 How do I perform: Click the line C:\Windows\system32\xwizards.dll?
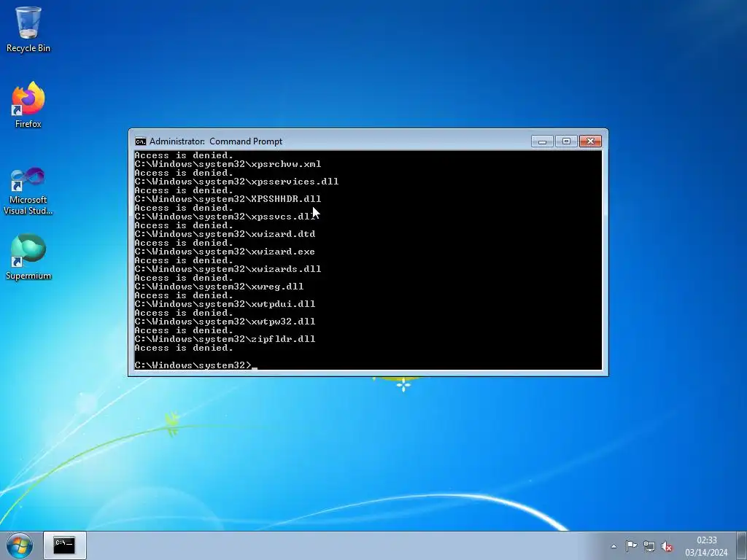[228, 269]
